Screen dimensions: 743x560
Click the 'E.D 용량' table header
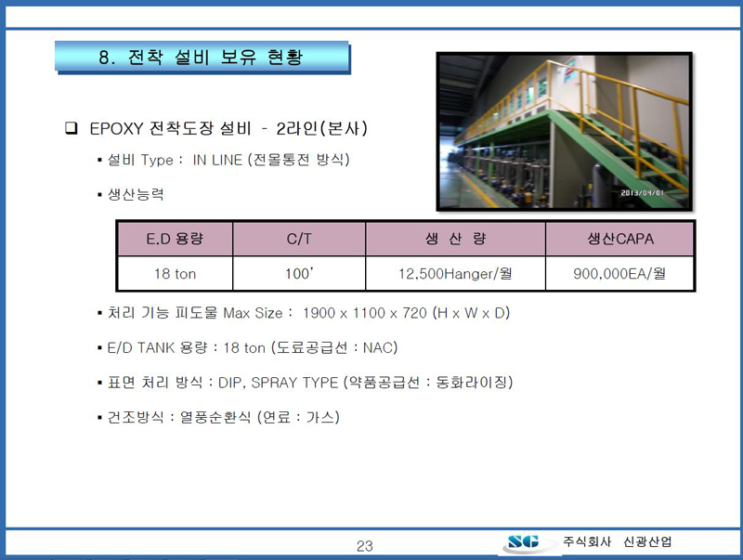(175, 239)
